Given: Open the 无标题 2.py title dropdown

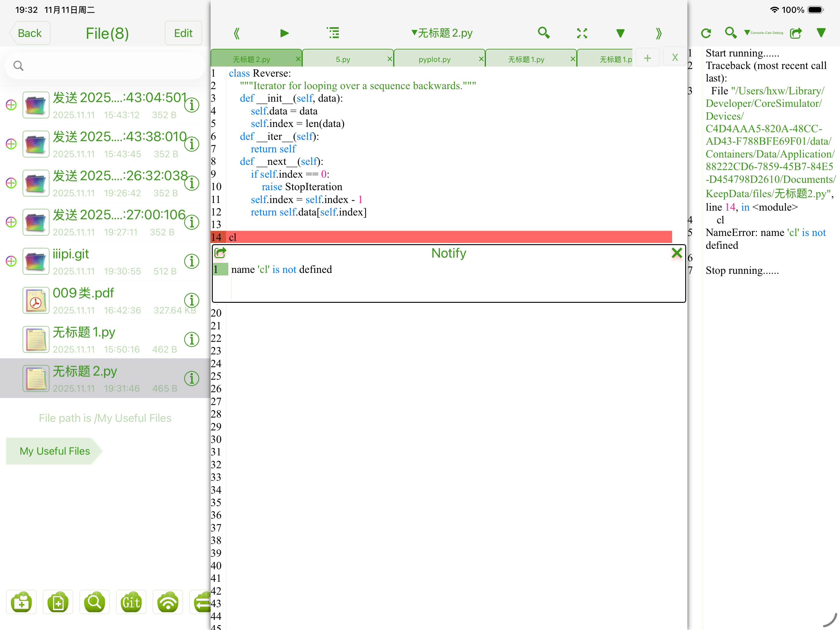Looking at the screenshot, I should tap(442, 33).
